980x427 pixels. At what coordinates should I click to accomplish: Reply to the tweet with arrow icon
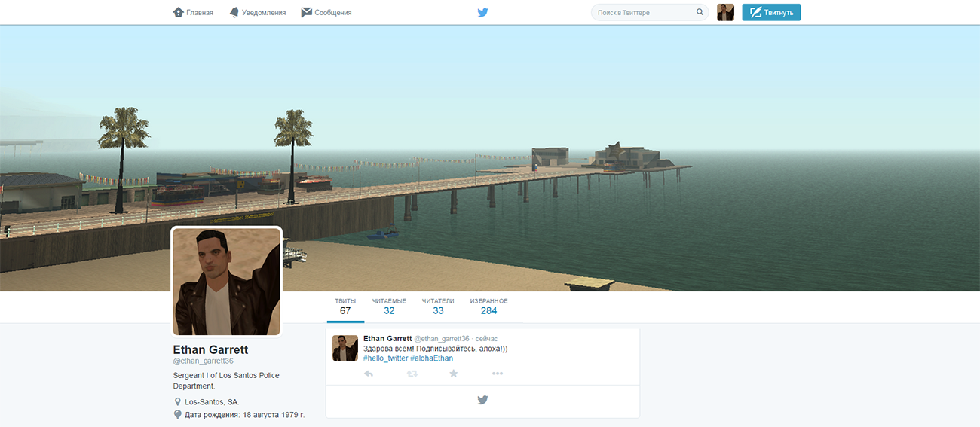(x=369, y=374)
